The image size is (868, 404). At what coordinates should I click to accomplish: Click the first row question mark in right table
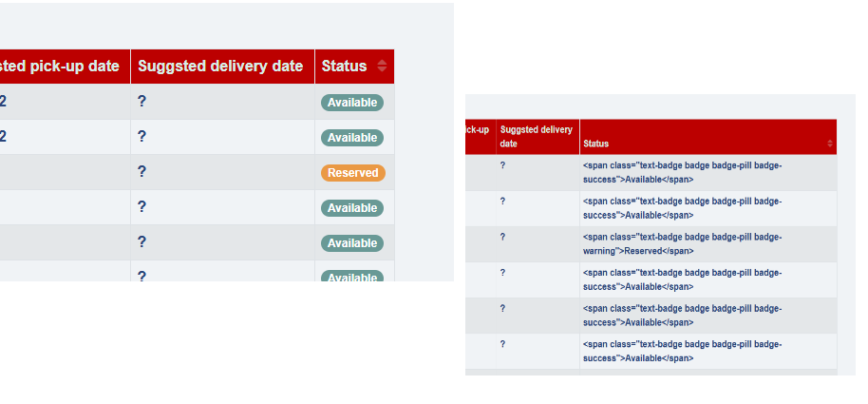click(x=502, y=165)
